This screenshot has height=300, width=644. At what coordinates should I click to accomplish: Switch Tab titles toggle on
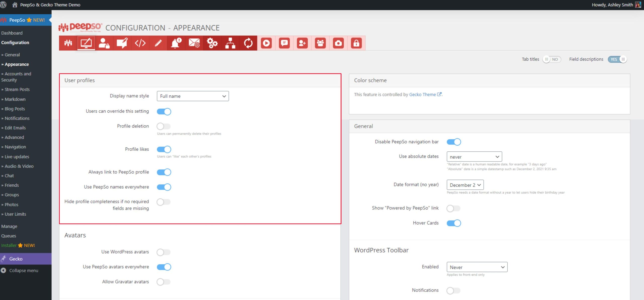tap(552, 59)
